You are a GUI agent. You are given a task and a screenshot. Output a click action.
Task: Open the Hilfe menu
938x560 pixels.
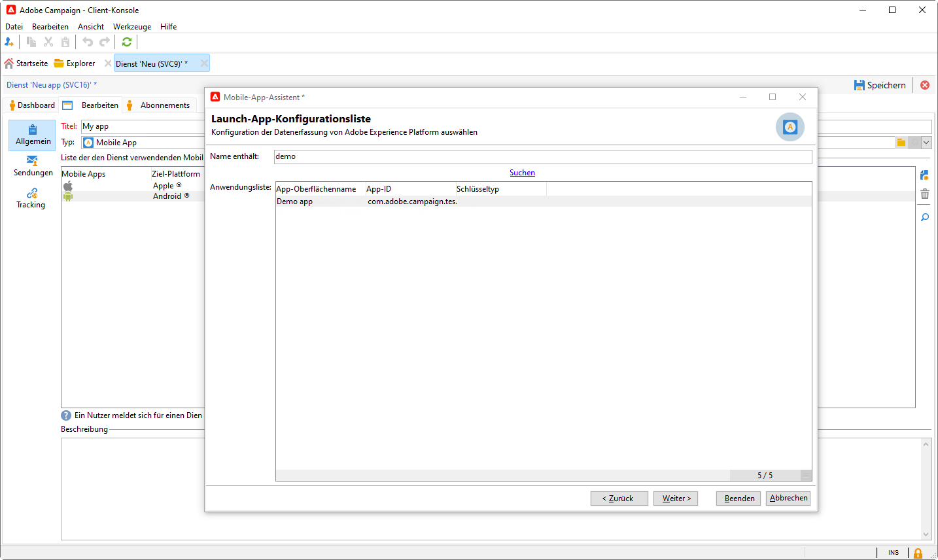pos(169,27)
